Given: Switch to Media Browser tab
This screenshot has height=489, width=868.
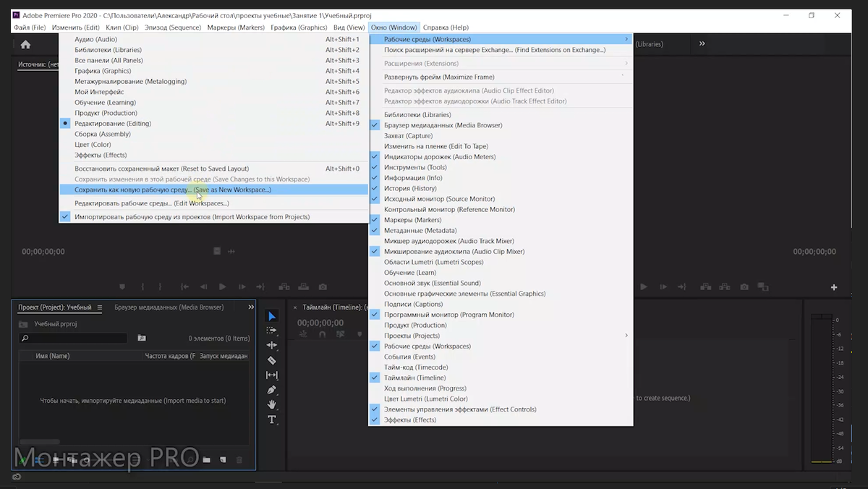Looking at the screenshot, I should click(x=169, y=307).
